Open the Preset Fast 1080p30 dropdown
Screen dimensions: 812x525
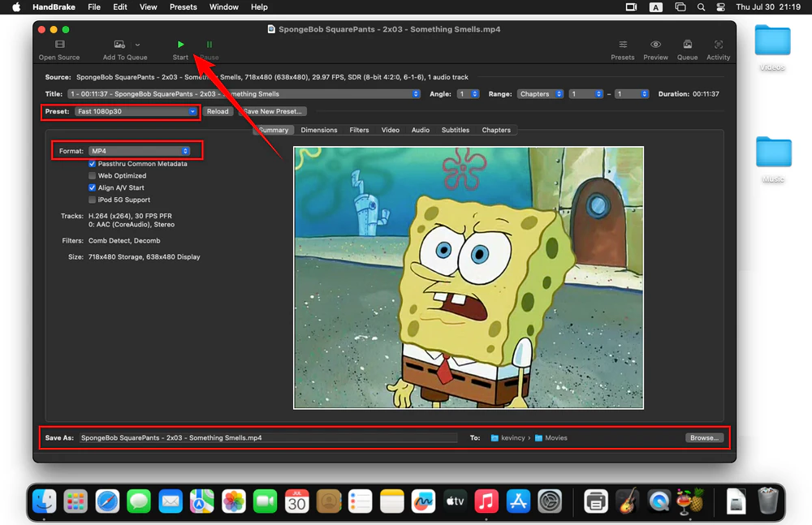tap(136, 111)
